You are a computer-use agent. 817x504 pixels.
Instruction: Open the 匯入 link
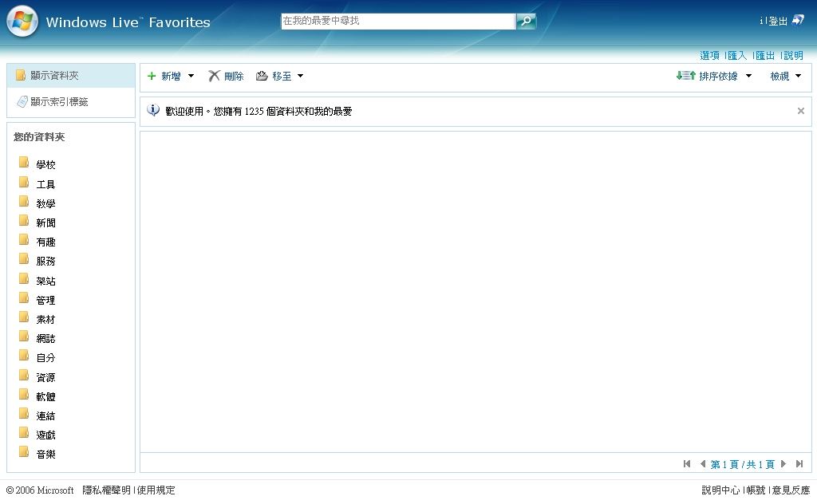pos(737,55)
